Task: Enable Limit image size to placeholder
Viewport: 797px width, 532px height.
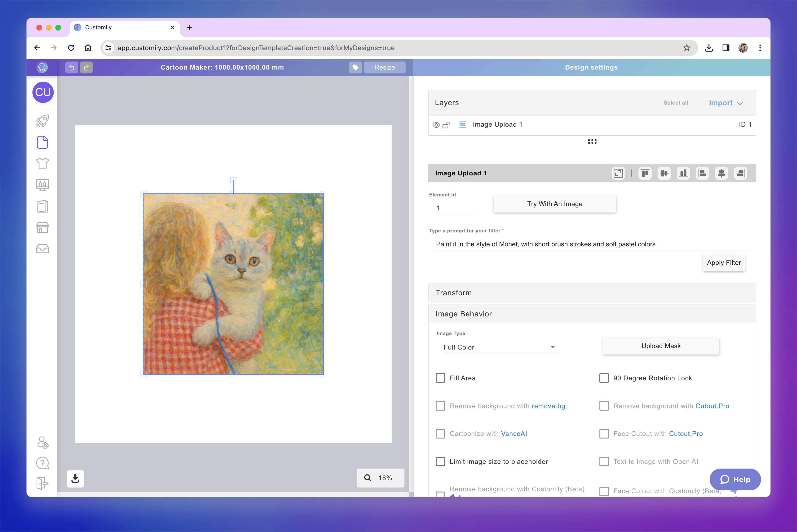Action: click(x=440, y=461)
